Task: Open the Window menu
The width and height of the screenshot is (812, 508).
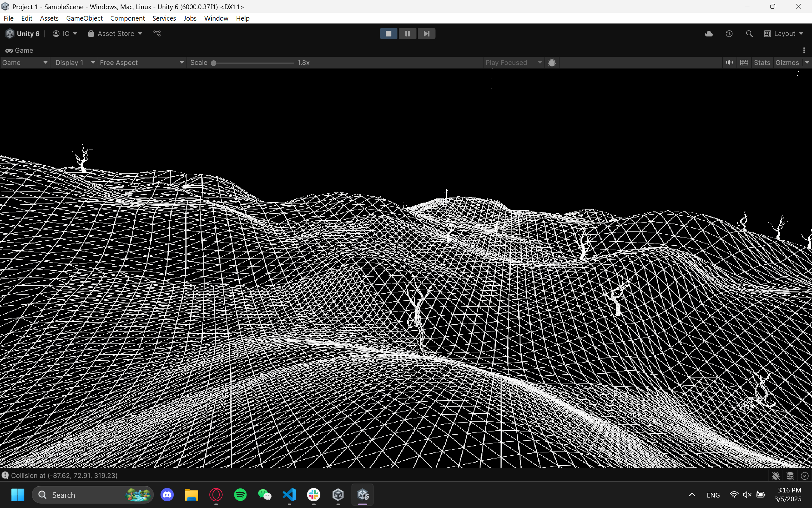Action: pos(216,18)
